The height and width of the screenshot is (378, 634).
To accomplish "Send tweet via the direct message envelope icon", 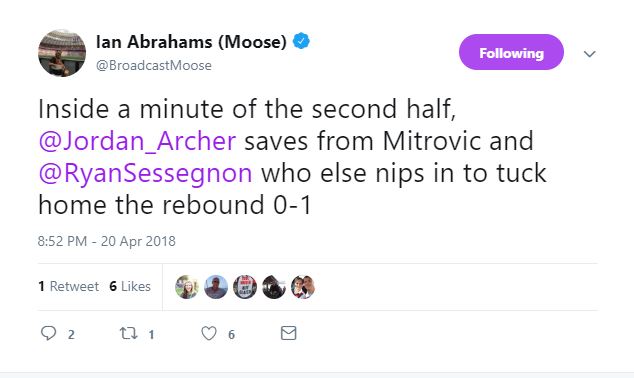I will pos(289,333).
